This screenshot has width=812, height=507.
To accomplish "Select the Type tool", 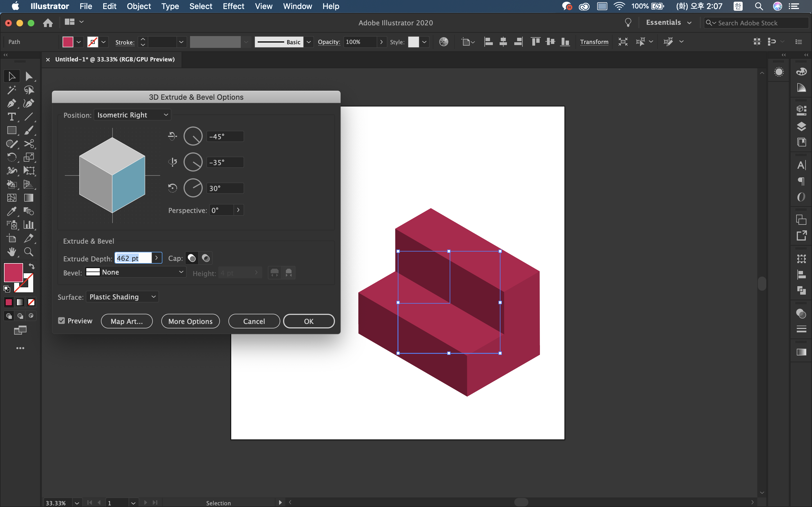I will click(x=11, y=117).
